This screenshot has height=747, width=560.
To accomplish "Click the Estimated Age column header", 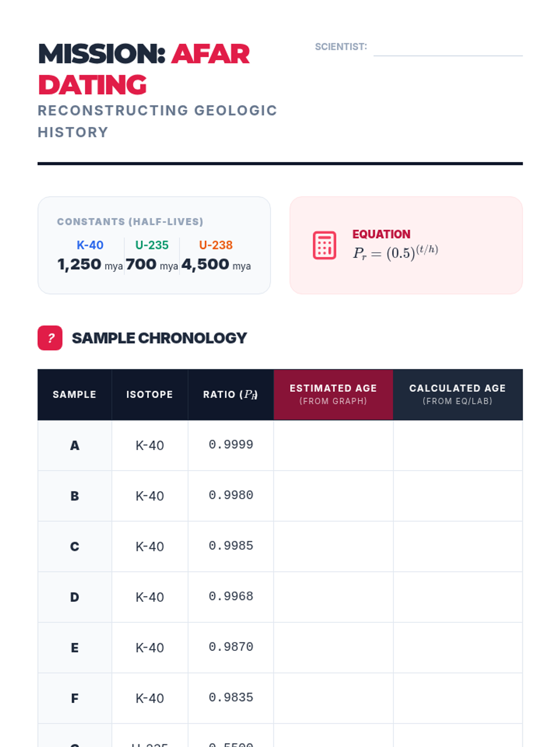I will coord(333,395).
